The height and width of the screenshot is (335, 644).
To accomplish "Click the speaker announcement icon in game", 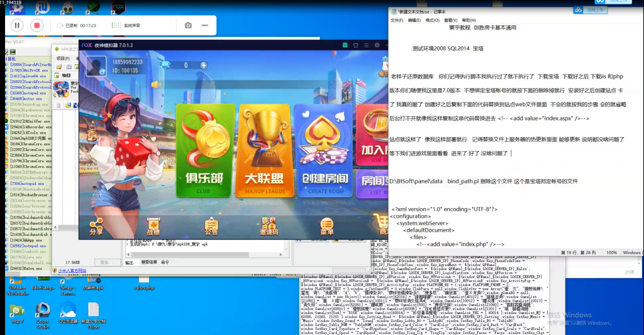I will tap(156, 84).
